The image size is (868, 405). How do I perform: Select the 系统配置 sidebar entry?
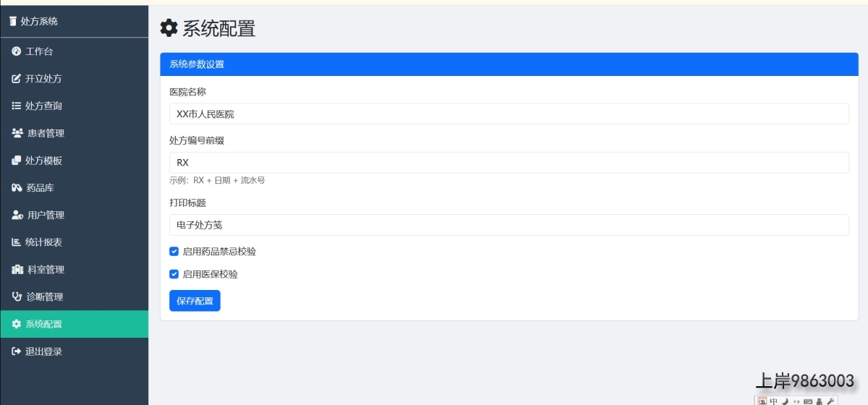pyautogui.click(x=75, y=324)
